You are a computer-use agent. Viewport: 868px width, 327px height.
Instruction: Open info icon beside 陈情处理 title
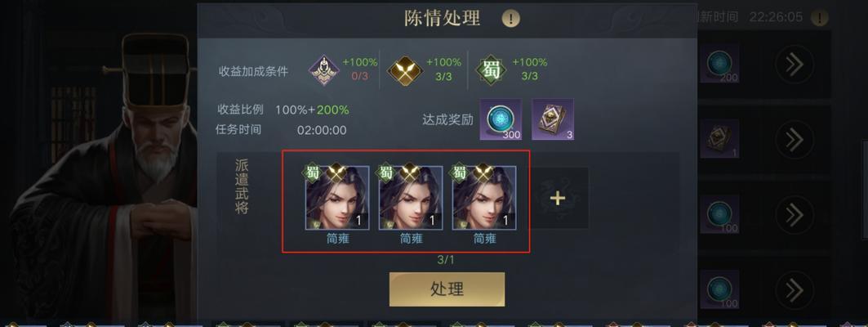(510, 18)
